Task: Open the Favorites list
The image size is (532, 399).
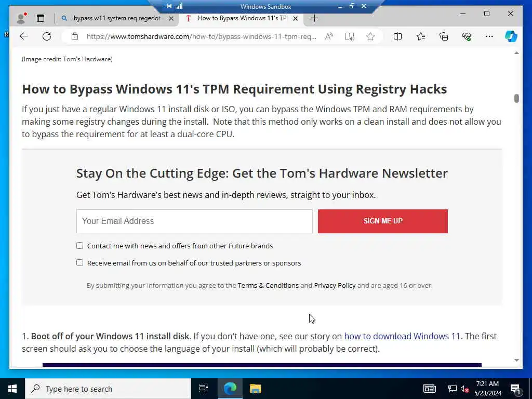Action: (421, 36)
